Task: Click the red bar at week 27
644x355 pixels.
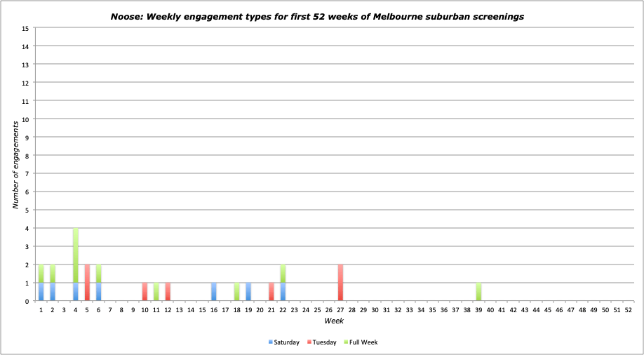Action: [x=340, y=283]
